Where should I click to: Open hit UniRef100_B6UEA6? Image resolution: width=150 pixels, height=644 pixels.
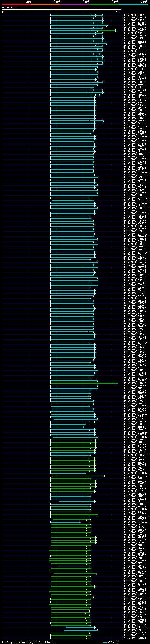135,82
